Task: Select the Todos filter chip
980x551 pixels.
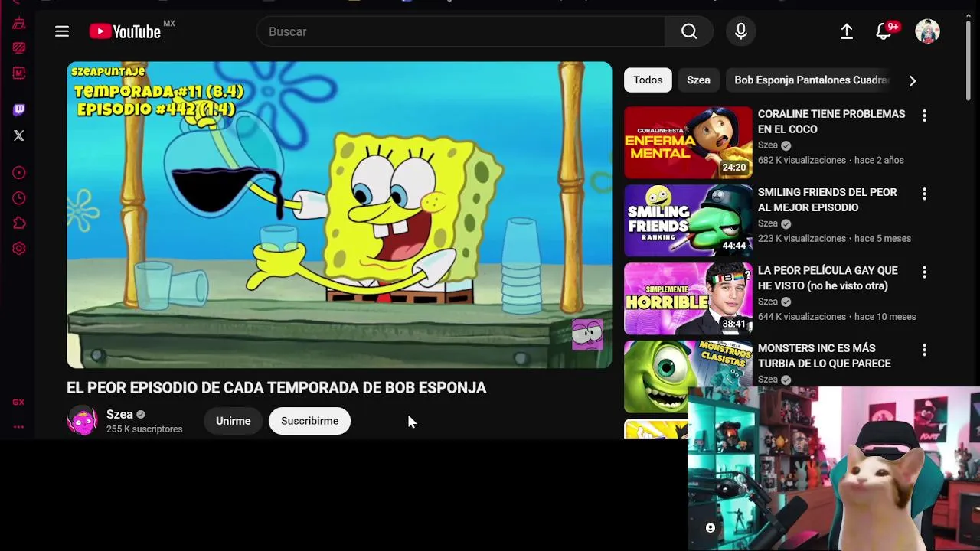Action: click(x=648, y=80)
